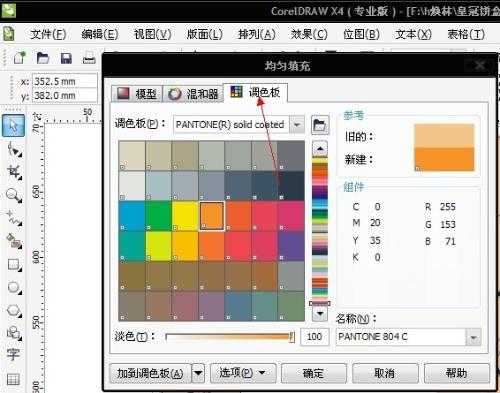Click the 加到调色板(A) button
Image resolution: width=500 pixels, height=393 pixels.
[150, 373]
